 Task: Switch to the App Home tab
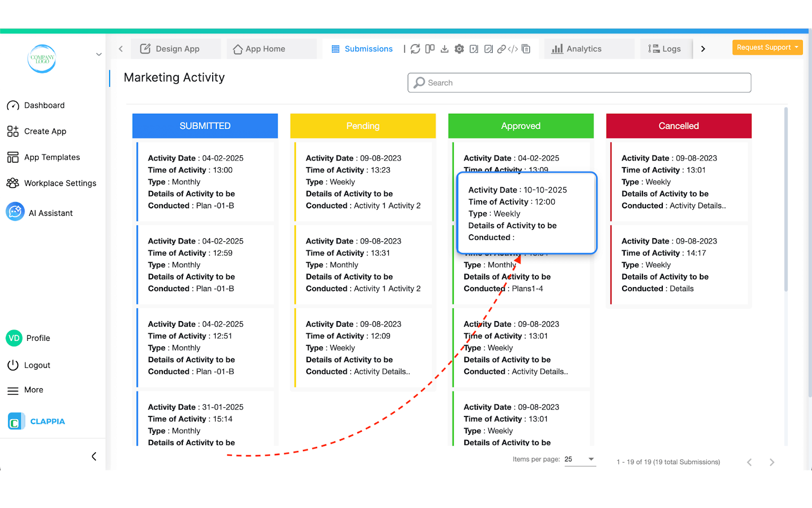[x=272, y=49]
